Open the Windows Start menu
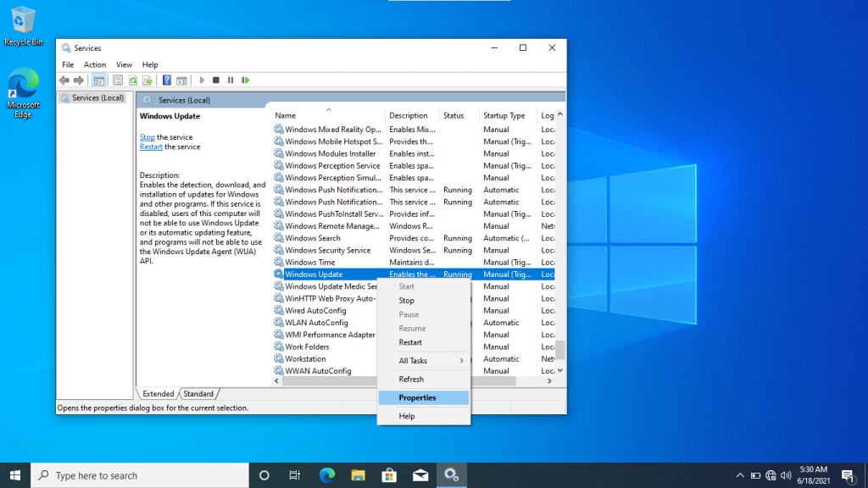Viewport: 868px width, 488px height. [x=15, y=475]
